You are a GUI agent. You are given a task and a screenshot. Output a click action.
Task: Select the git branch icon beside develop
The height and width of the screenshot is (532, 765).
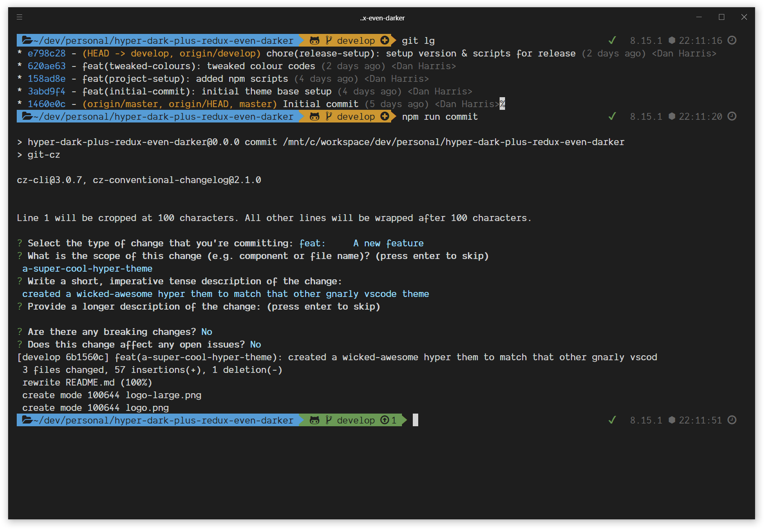click(329, 40)
